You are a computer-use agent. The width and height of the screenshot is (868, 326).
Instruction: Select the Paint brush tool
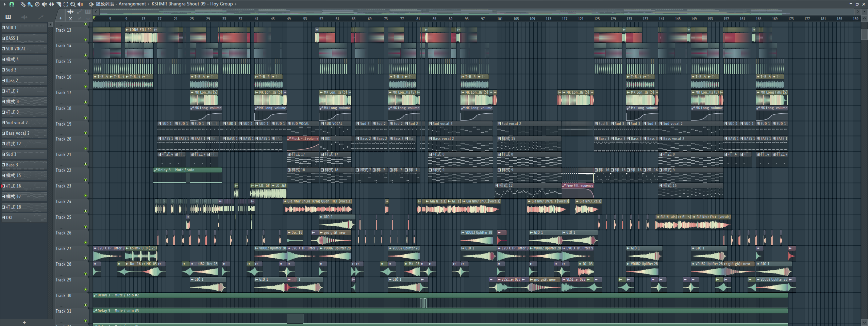[x=30, y=4]
